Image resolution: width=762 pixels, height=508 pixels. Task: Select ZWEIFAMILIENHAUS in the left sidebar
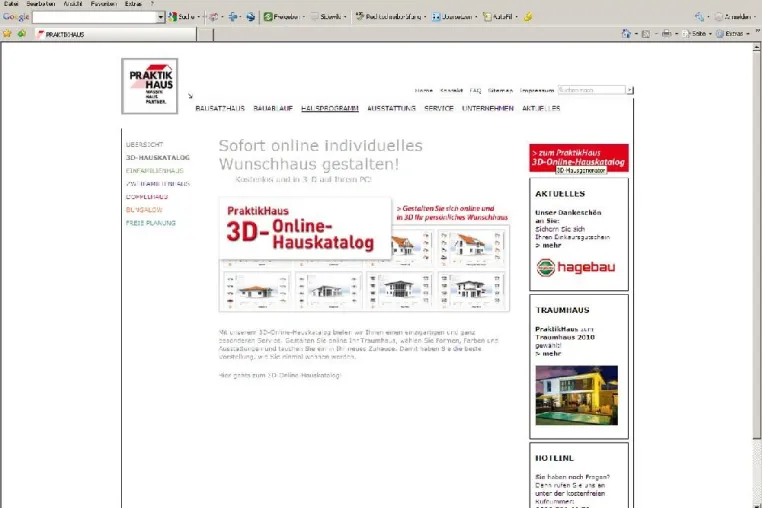coord(158,184)
